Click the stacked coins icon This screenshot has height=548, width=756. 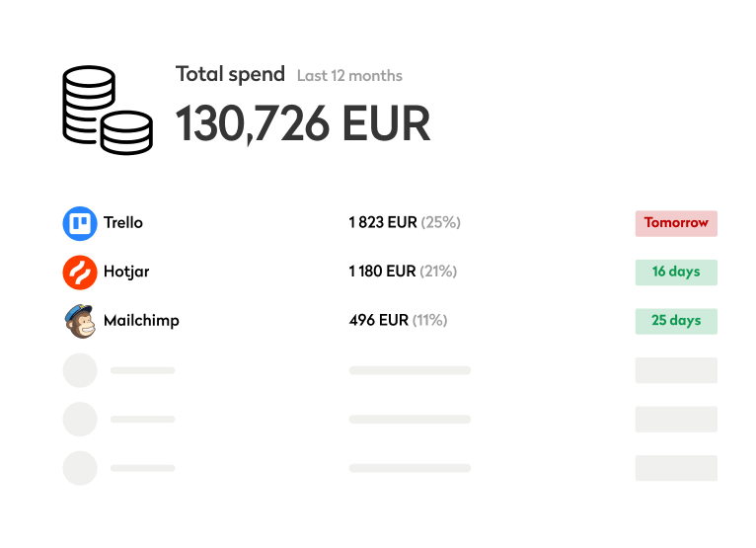pos(108,110)
